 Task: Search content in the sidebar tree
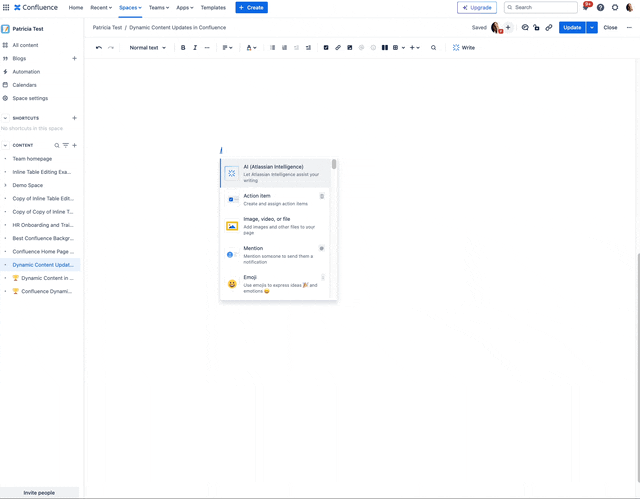[x=57, y=145]
